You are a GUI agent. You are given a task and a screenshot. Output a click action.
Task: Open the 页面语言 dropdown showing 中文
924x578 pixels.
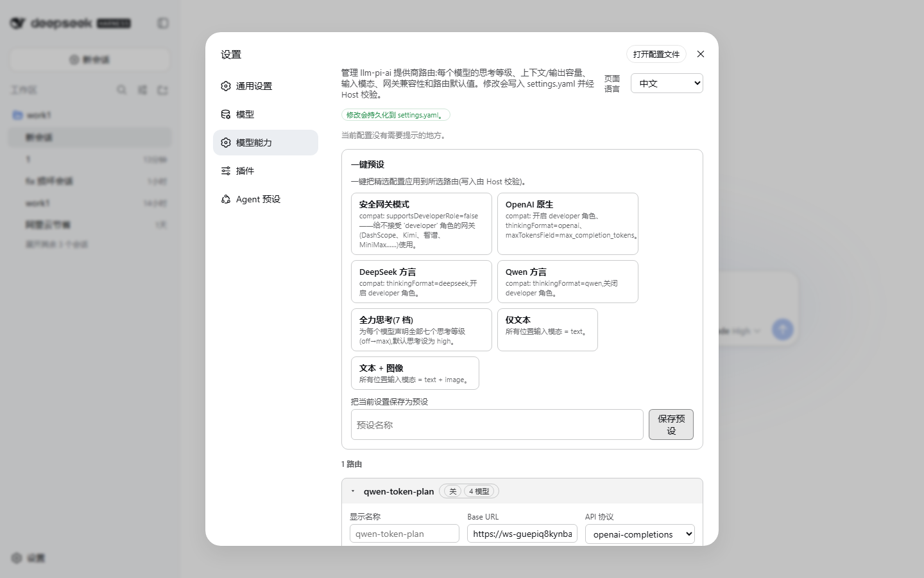[x=667, y=83]
